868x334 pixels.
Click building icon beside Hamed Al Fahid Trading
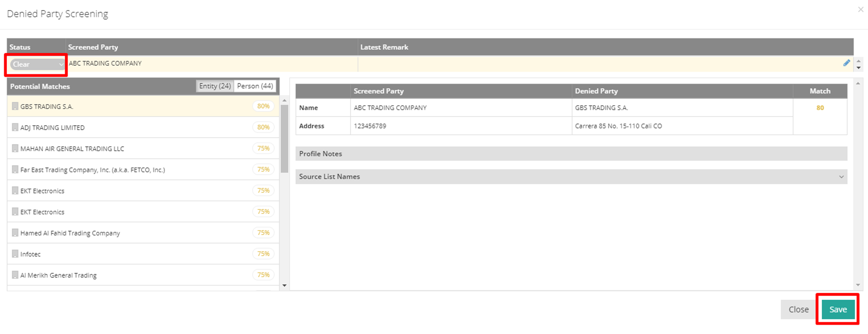(x=15, y=233)
